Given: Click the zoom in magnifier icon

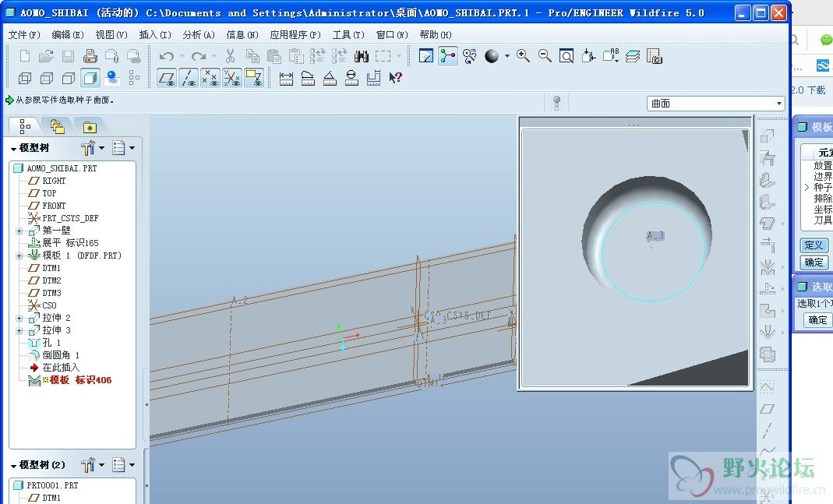Looking at the screenshot, I should coord(524,56).
